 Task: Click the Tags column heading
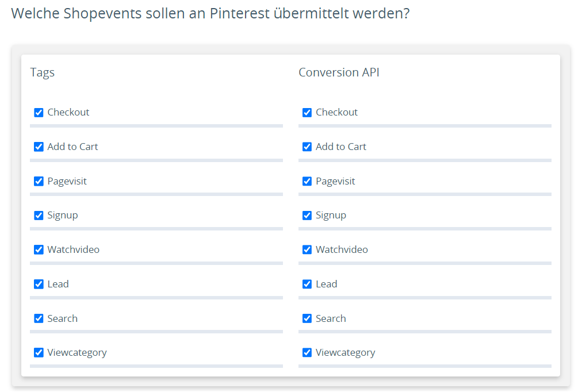[43, 72]
